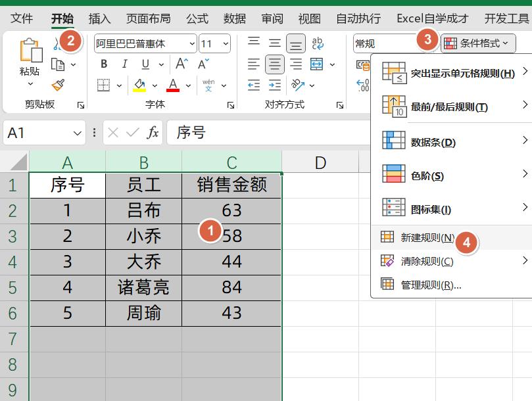Open the font size dropdown
This screenshot has height=401, width=532.
coord(226,44)
